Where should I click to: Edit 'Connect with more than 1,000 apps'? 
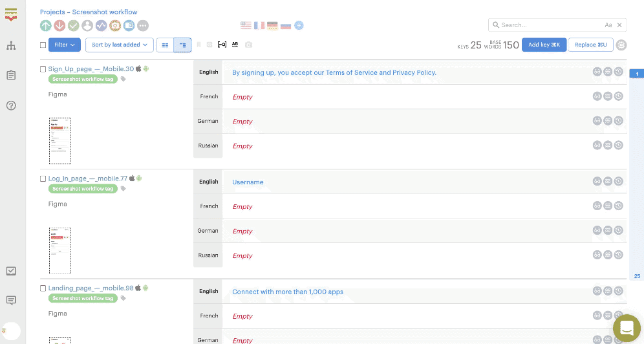(288, 292)
